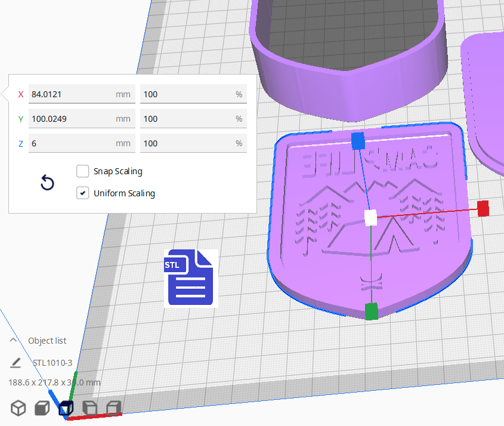The image size is (504, 426).
Task: Click the reset scale arrow icon
Action: click(47, 183)
